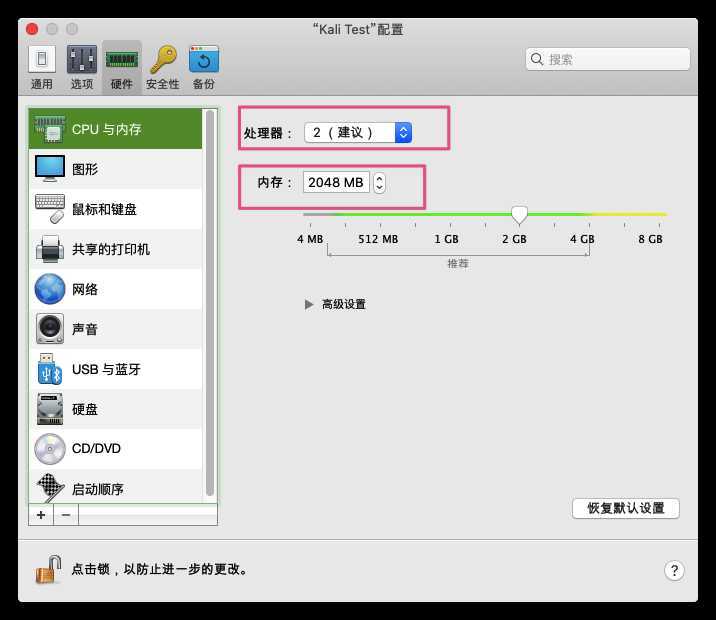This screenshot has height=620, width=716.
Task: Select 启动顺序 label in the hardware list
Action: 98,489
